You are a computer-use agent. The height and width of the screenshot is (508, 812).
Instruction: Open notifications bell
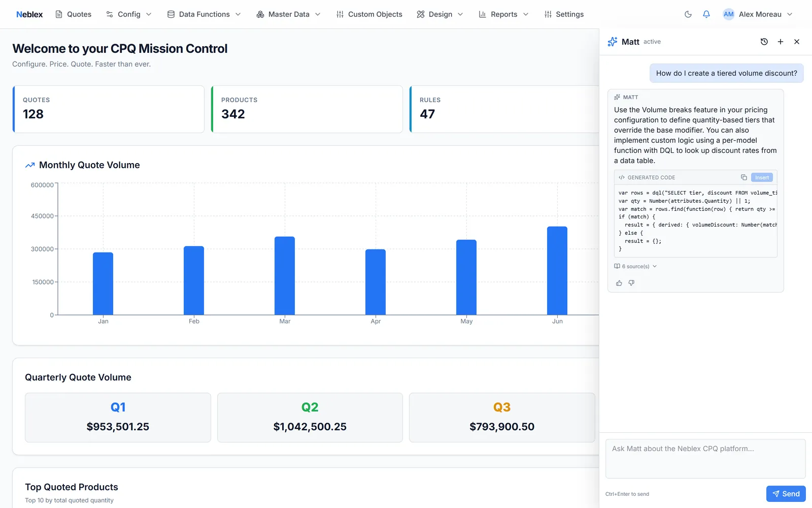coord(706,14)
